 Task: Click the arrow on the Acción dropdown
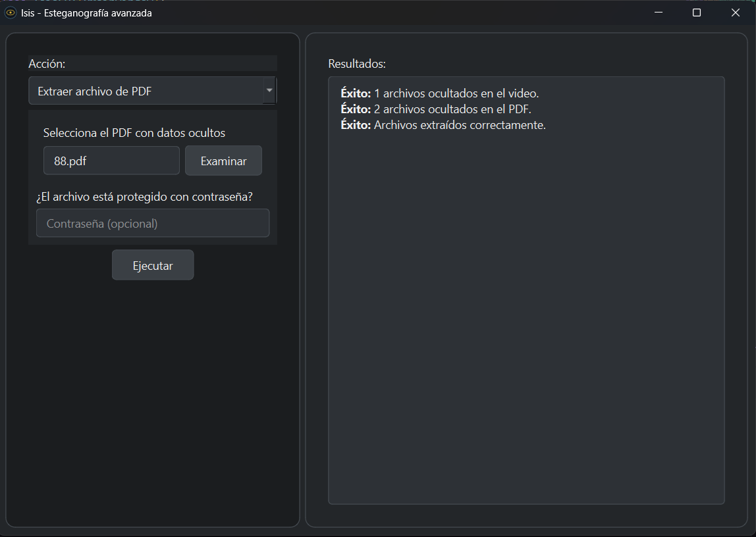pyautogui.click(x=269, y=91)
